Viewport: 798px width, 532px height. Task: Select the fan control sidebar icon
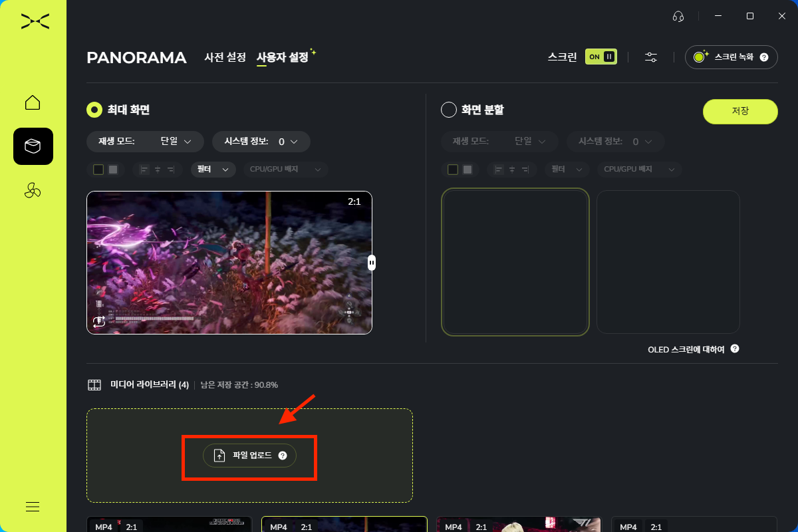click(33, 191)
